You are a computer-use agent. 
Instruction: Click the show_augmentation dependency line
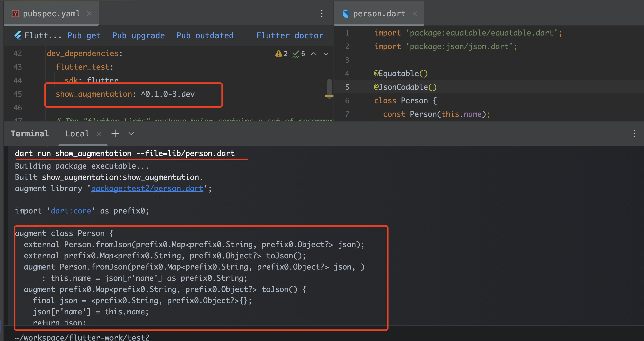tap(125, 94)
